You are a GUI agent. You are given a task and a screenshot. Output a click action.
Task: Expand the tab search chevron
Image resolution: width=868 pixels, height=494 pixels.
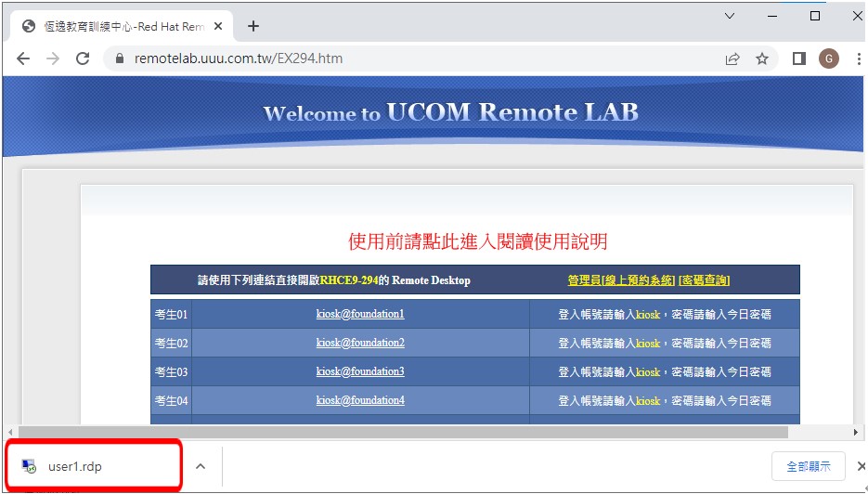(x=730, y=16)
